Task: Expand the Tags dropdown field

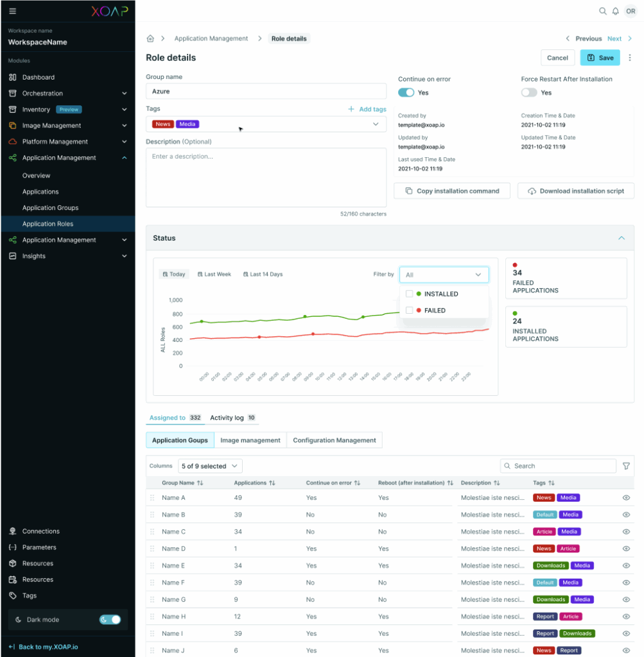Action: click(x=376, y=124)
